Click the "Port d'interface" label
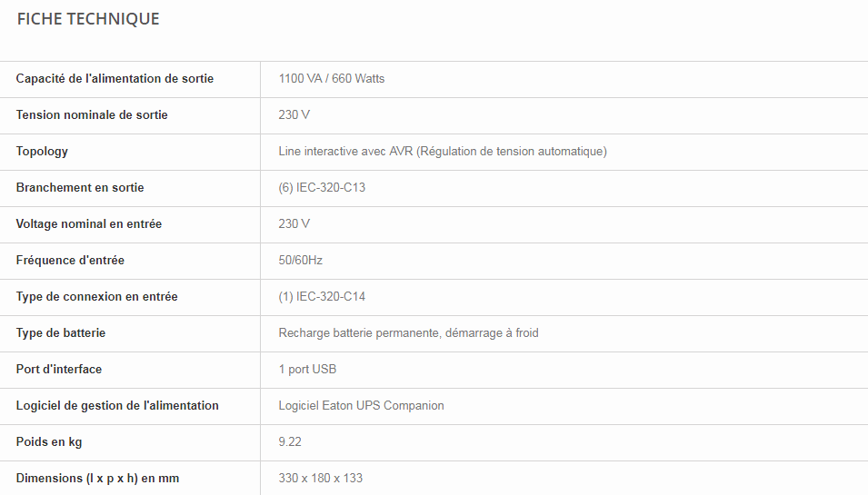 pyautogui.click(x=59, y=370)
